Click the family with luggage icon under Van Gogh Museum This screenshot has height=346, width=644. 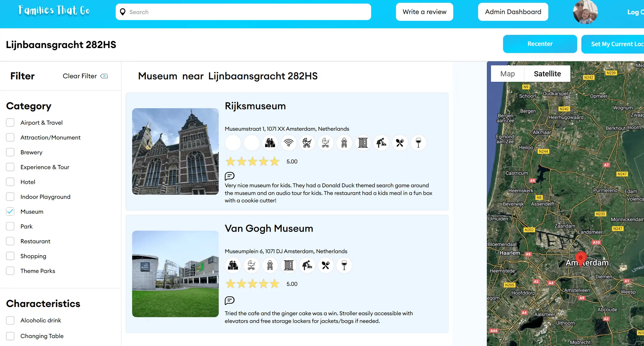pos(233,266)
